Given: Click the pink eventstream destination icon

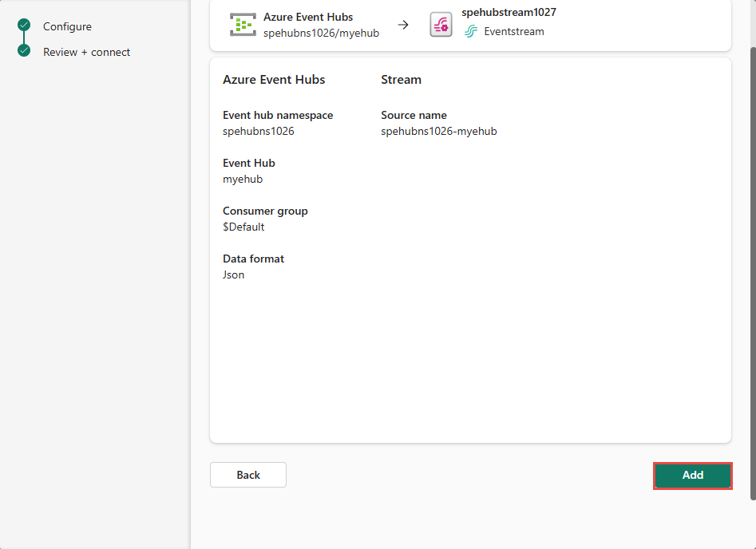Looking at the screenshot, I should point(441,25).
